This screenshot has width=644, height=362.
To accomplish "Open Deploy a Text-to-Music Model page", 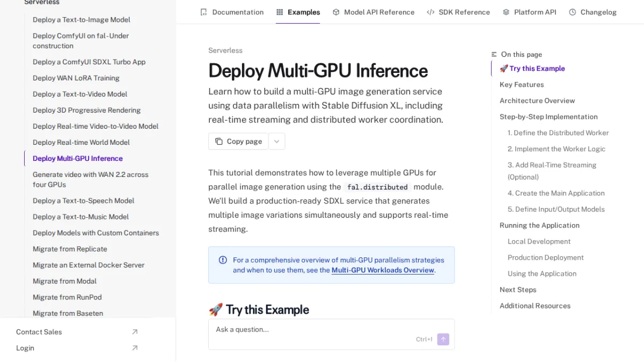I will pos(80,217).
